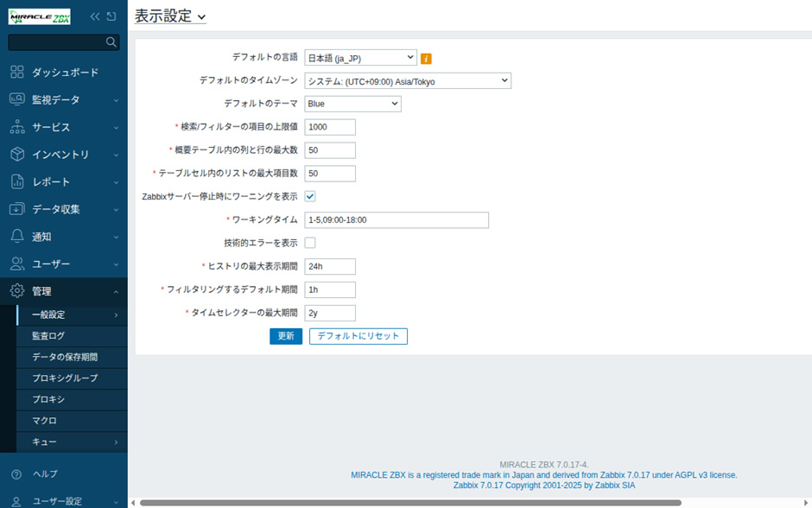The height and width of the screenshot is (508, 812).
Task: Open デフォルトの言語 dropdown
Action: 360,58
